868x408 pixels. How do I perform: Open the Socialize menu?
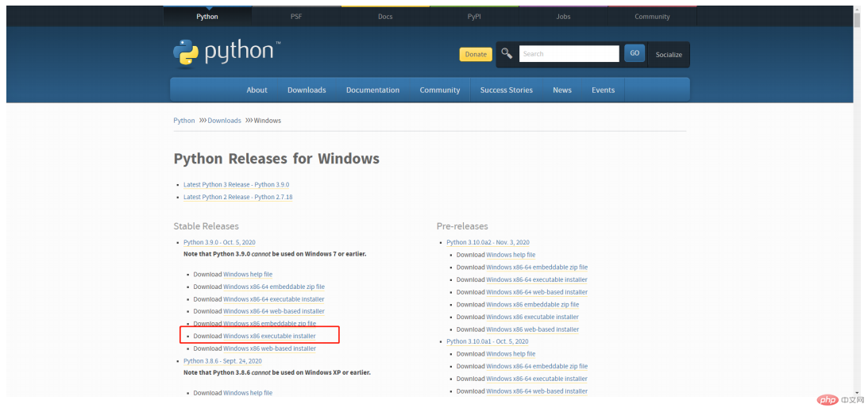(x=669, y=55)
